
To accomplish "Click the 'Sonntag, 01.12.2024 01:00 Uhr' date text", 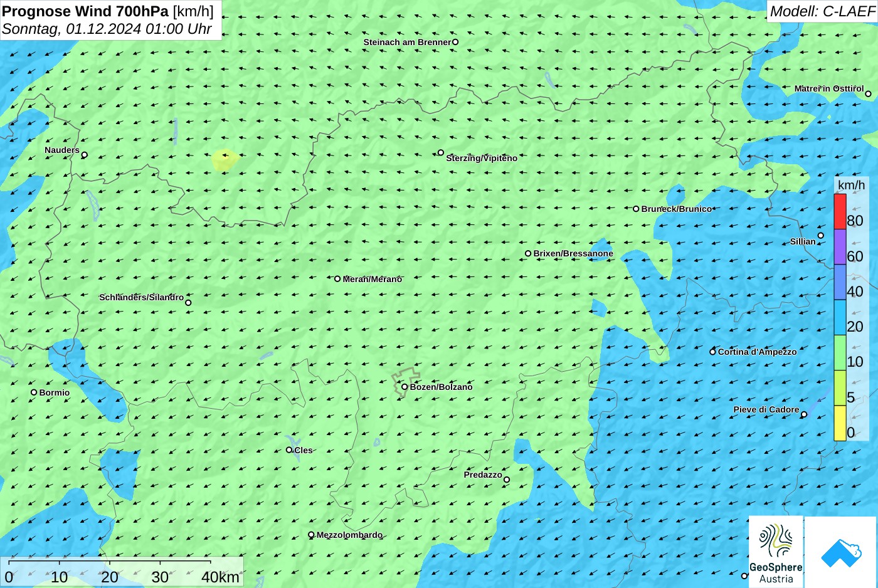I will (107, 29).
